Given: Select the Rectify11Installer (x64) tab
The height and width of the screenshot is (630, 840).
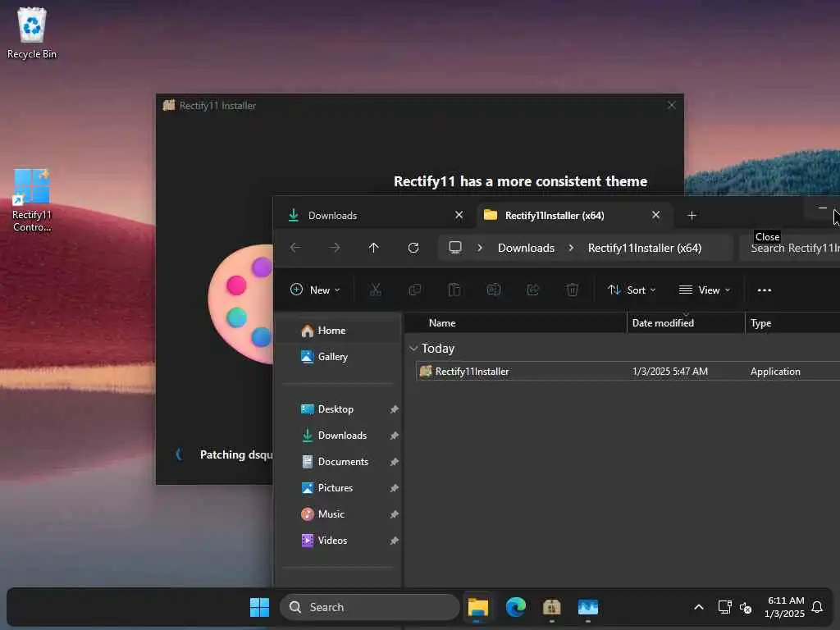Looking at the screenshot, I should click(573, 216).
